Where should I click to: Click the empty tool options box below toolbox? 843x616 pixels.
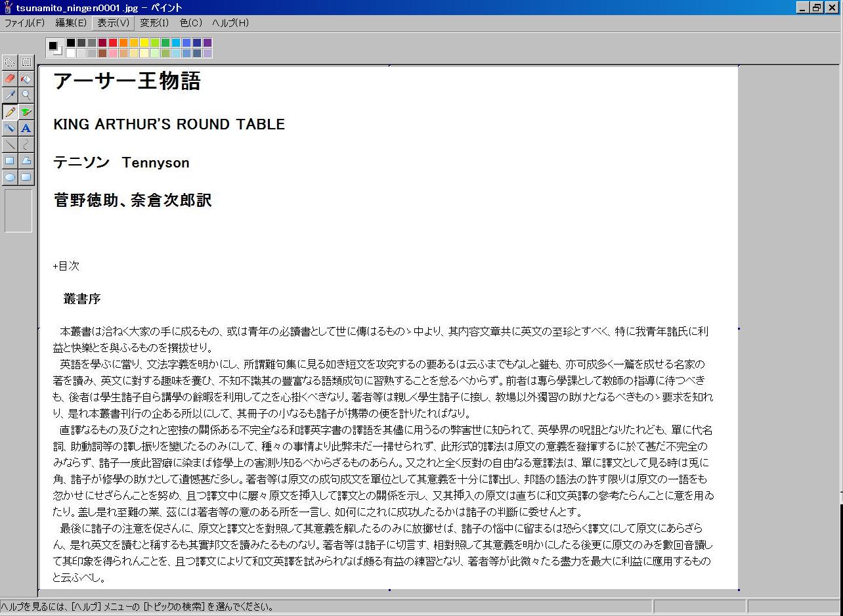[x=18, y=211]
